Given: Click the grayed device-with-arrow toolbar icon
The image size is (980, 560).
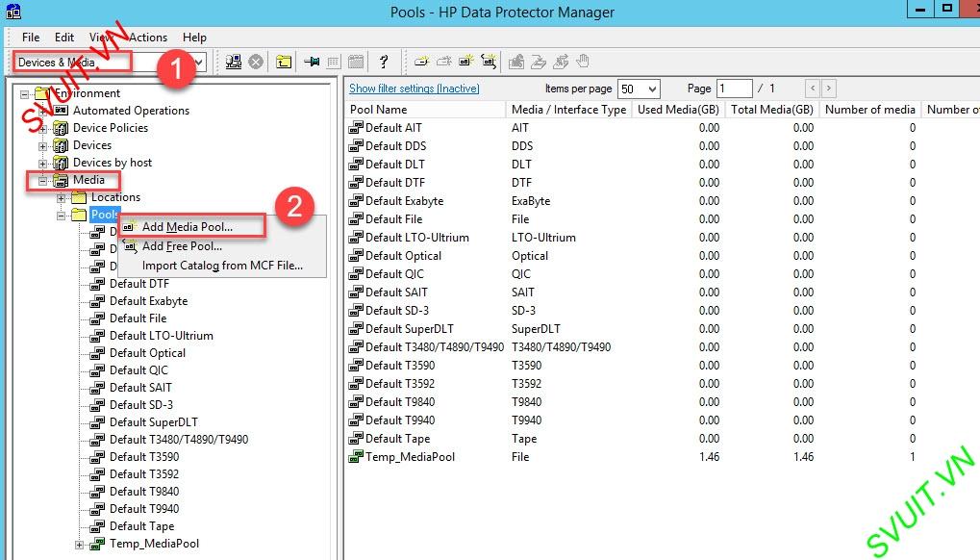Looking at the screenshot, I should tap(443, 61).
